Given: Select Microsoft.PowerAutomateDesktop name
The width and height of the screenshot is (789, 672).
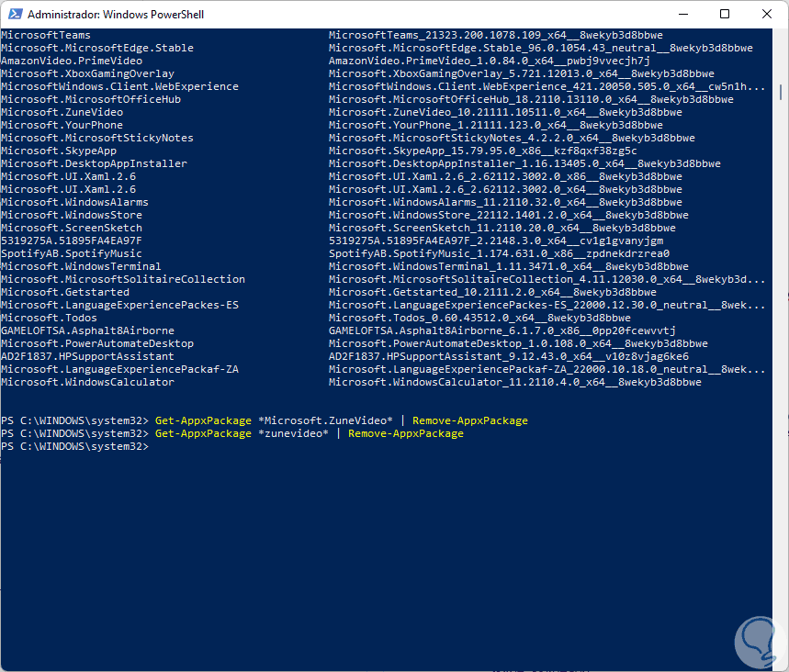Looking at the screenshot, I should (x=97, y=343).
